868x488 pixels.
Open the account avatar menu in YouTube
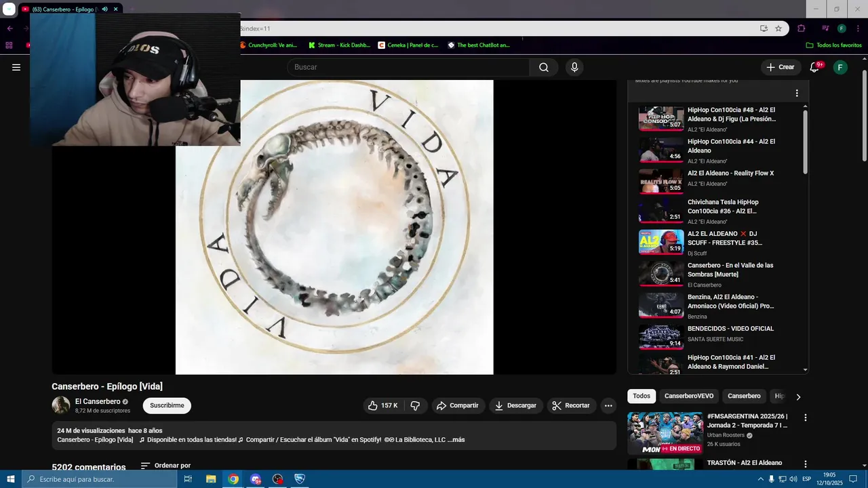pos(840,67)
